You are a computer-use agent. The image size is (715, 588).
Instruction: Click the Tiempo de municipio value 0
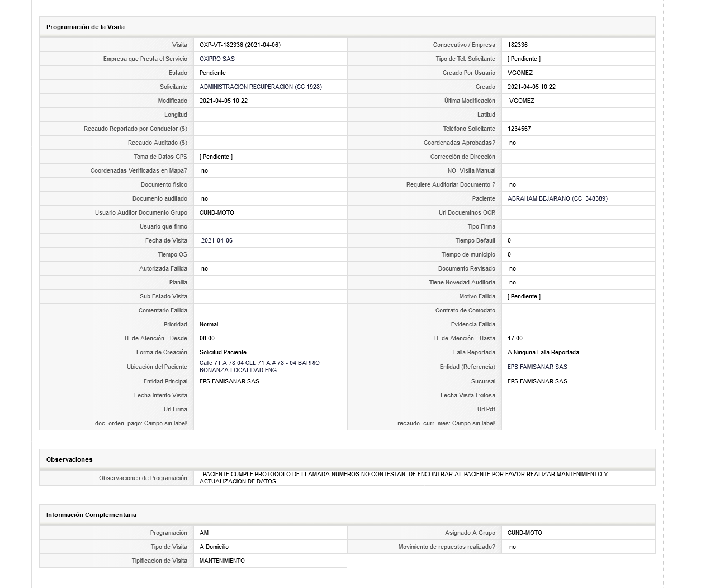(x=509, y=254)
